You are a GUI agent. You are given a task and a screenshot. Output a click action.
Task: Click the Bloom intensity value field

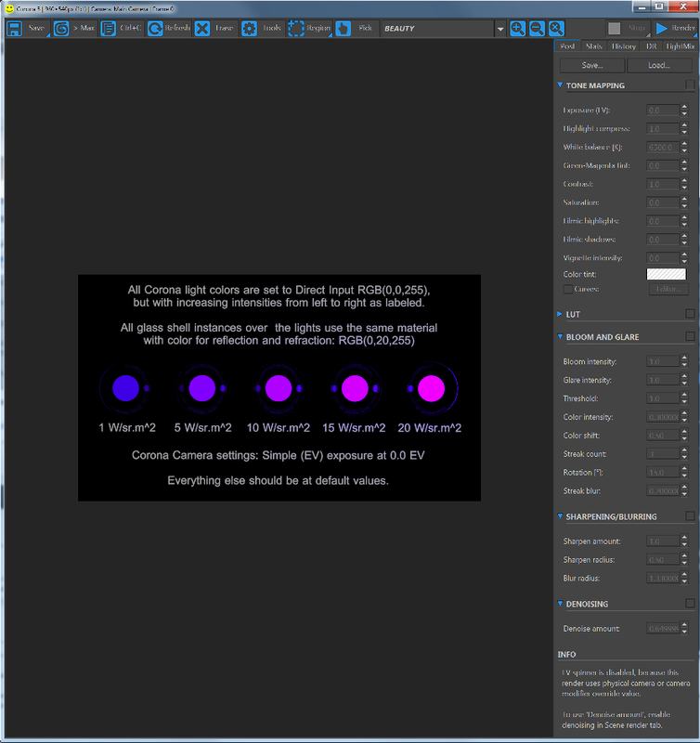coord(663,361)
